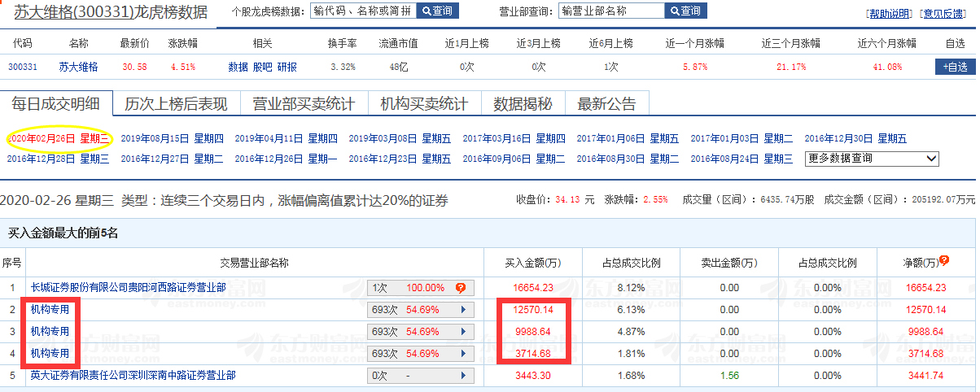Select date 2016年08月30日 星期二
Viewport: 980px width, 392px height.
point(628,159)
